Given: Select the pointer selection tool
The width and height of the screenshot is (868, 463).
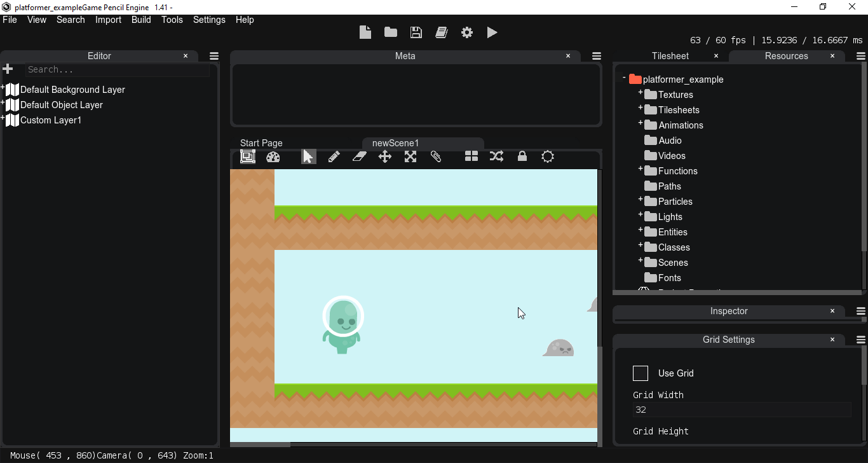Looking at the screenshot, I should (x=308, y=156).
